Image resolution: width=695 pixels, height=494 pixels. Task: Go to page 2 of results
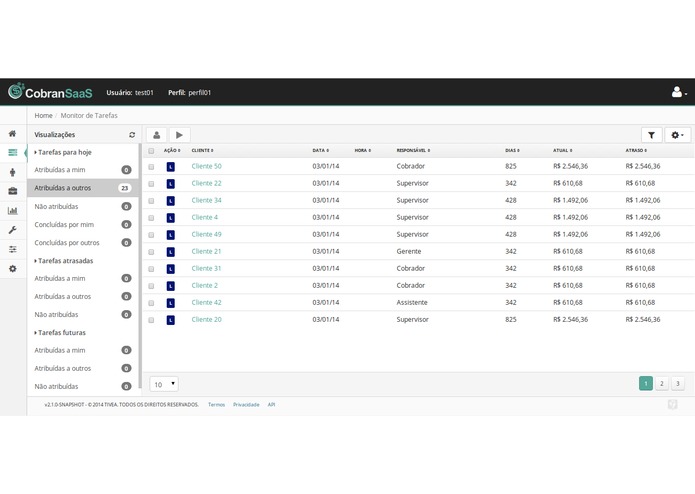tap(662, 384)
